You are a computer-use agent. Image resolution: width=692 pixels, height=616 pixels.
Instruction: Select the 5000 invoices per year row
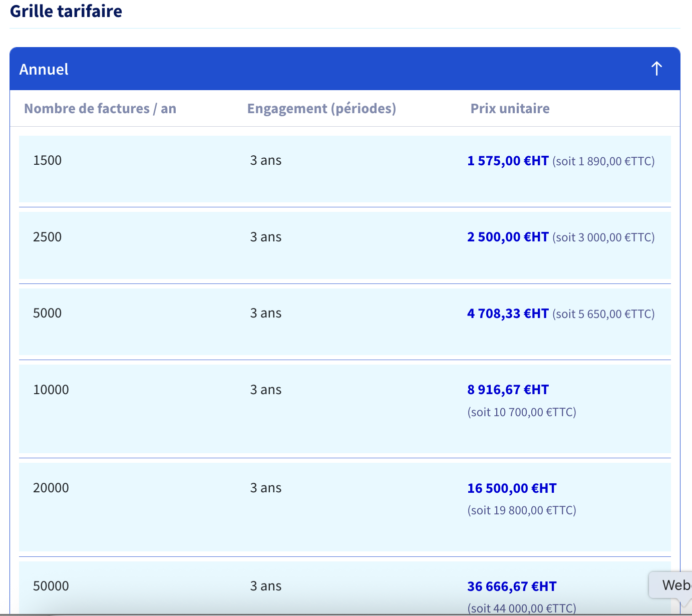coord(345,322)
